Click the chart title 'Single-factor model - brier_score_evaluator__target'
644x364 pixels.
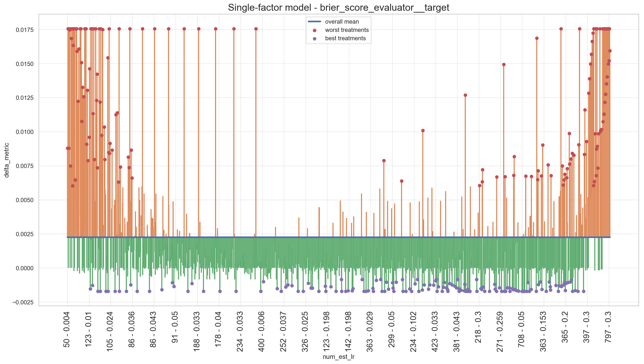tap(338, 8)
